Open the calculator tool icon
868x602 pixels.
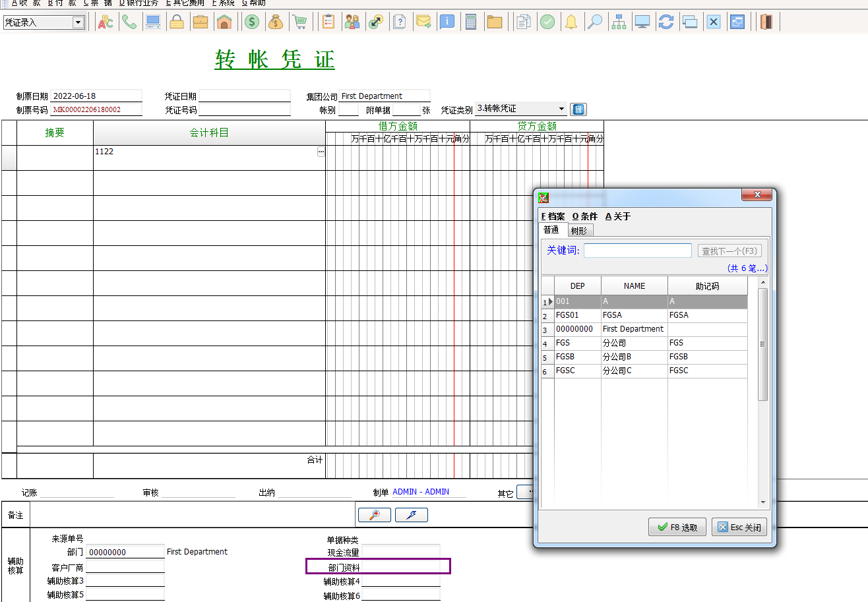pyautogui.click(x=471, y=22)
